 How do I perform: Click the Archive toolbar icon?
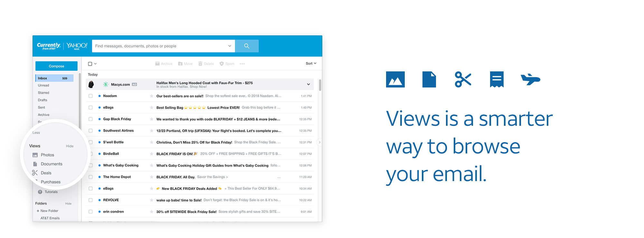tap(157, 64)
